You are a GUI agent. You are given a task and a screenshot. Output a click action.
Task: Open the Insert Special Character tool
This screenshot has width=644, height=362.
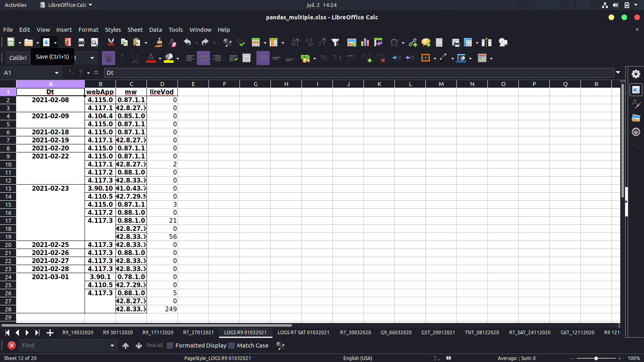pyautogui.click(x=394, y=43)
